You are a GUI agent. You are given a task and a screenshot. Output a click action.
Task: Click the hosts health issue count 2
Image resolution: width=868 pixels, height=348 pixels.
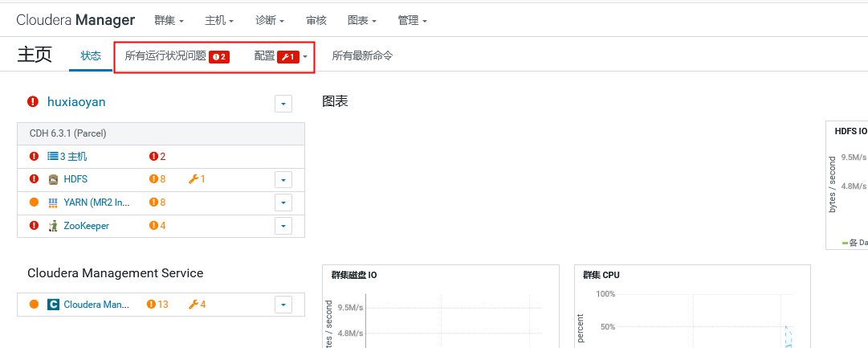[157, 157]
